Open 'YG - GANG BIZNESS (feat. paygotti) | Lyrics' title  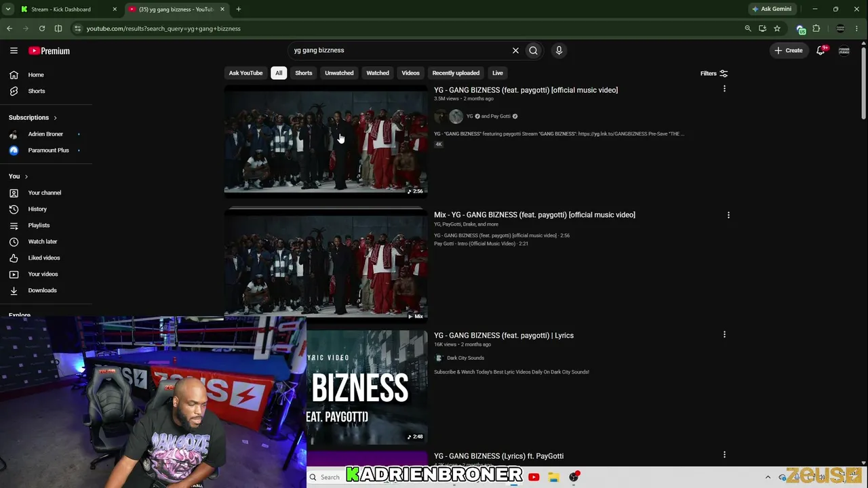coord(504,335)
